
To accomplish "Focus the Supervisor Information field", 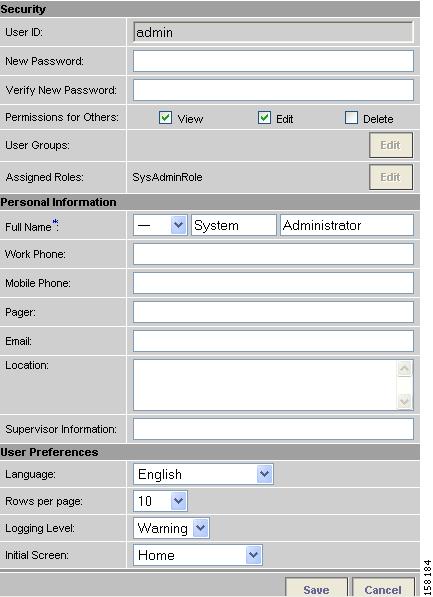I will click(273, 429).
